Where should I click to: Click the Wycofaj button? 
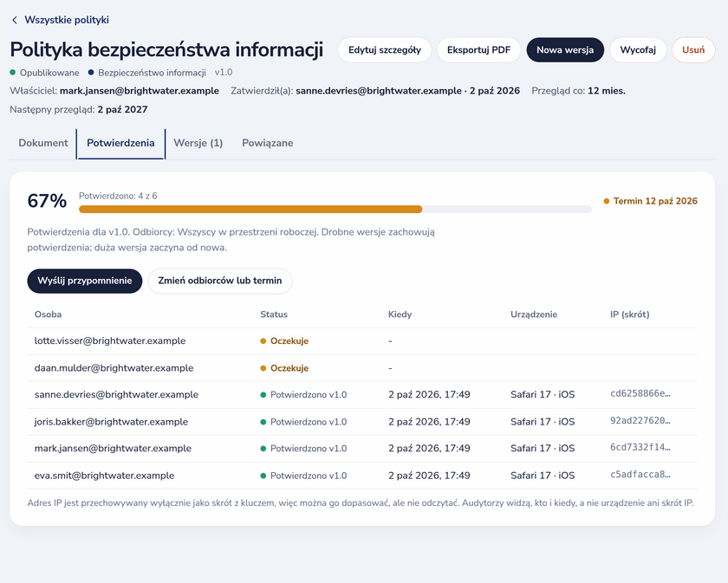click(638, 50)
